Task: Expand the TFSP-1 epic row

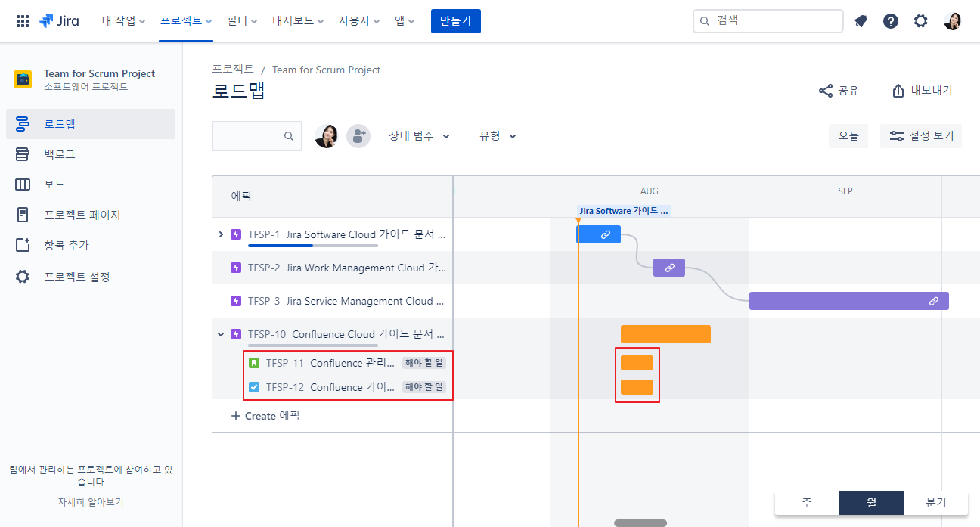Action: [221, 234]
